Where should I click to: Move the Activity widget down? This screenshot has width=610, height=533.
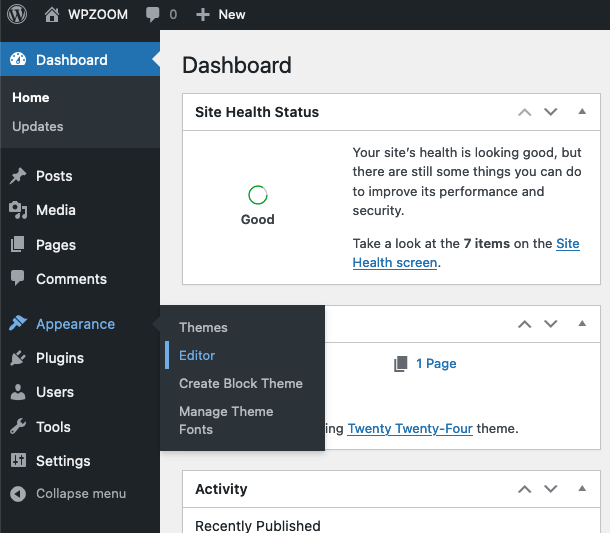point(550,489)
